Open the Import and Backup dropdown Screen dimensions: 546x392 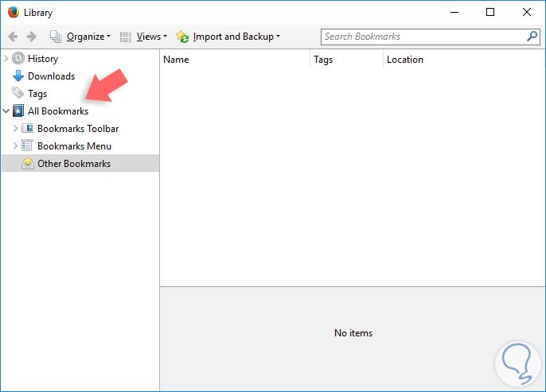[x=236, y=37]
